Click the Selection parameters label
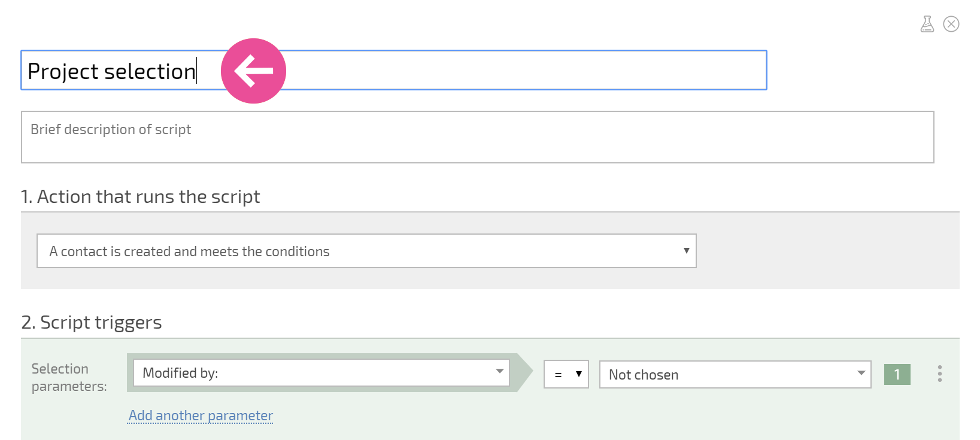Image resolution: width=980 pixels, height=440 pixels. [x=69, y=377]
